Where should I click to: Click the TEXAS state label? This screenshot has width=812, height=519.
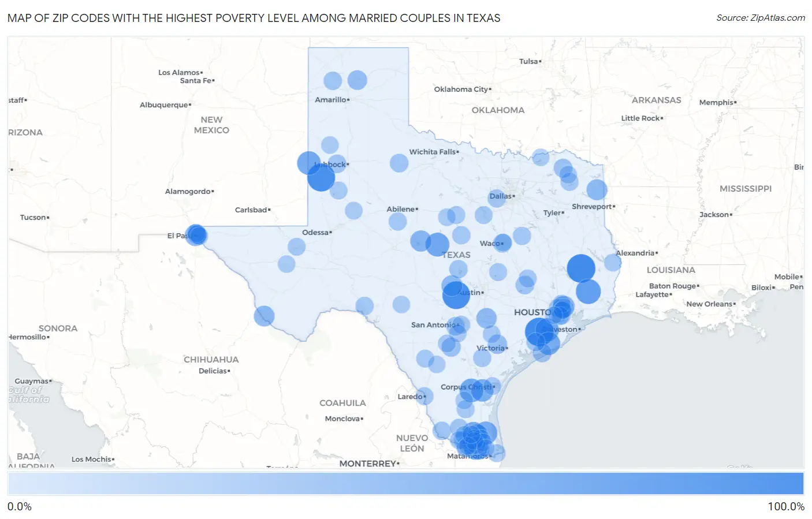pos(456,255)
